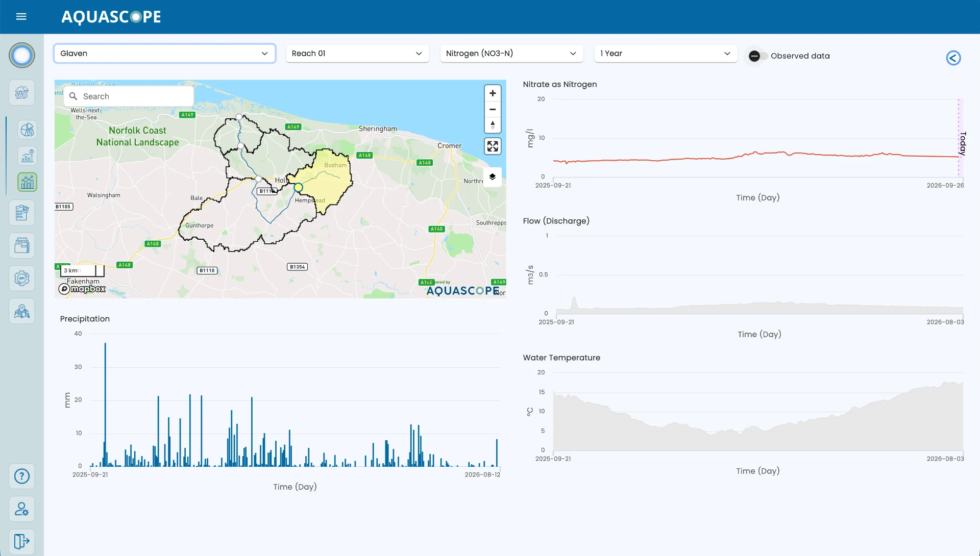
Task: Click the Sheringham label on the map
Action: point(378,129)
